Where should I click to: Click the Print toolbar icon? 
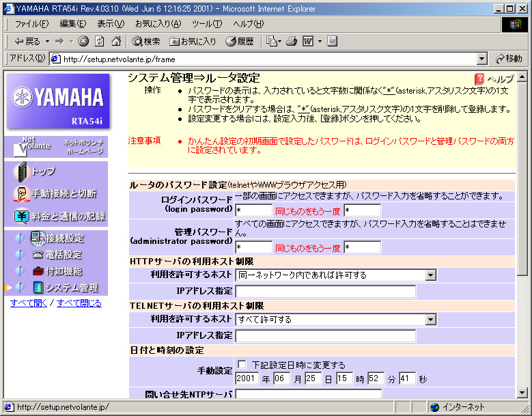tap(292, 41)
